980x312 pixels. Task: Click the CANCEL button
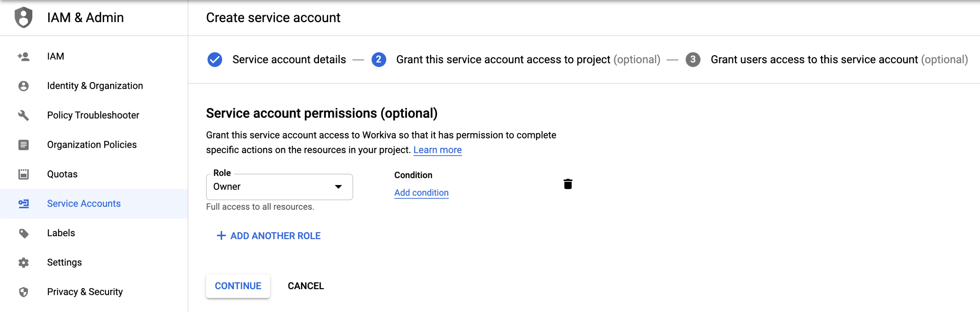[x=306, y=286]
